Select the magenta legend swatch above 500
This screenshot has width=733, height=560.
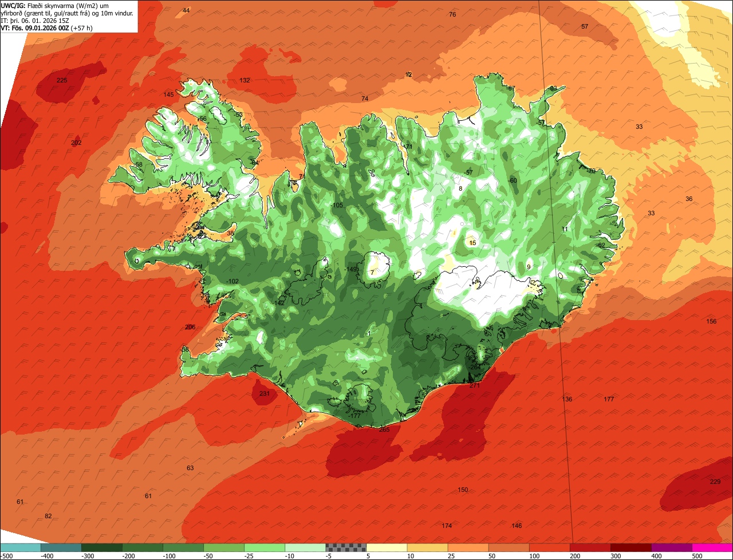coord(712,547)
